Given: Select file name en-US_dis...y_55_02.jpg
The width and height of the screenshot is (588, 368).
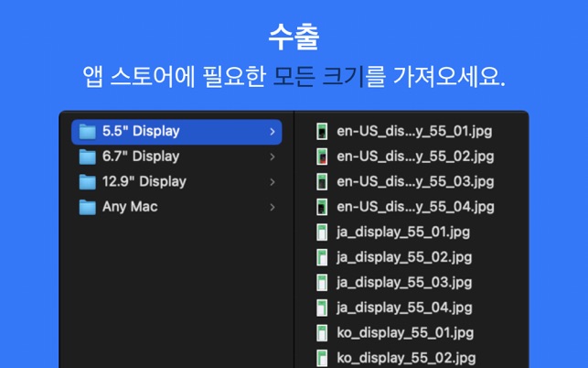Looking at the screenshot, I should [415, 157].
